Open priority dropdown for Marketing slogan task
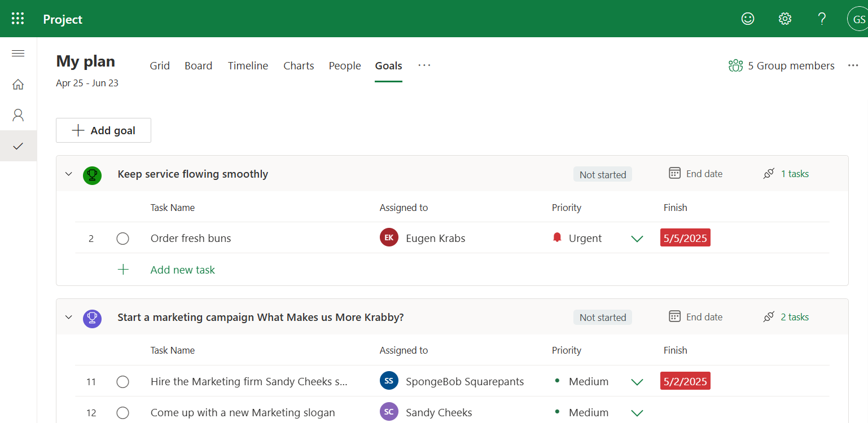 (637, 413)
